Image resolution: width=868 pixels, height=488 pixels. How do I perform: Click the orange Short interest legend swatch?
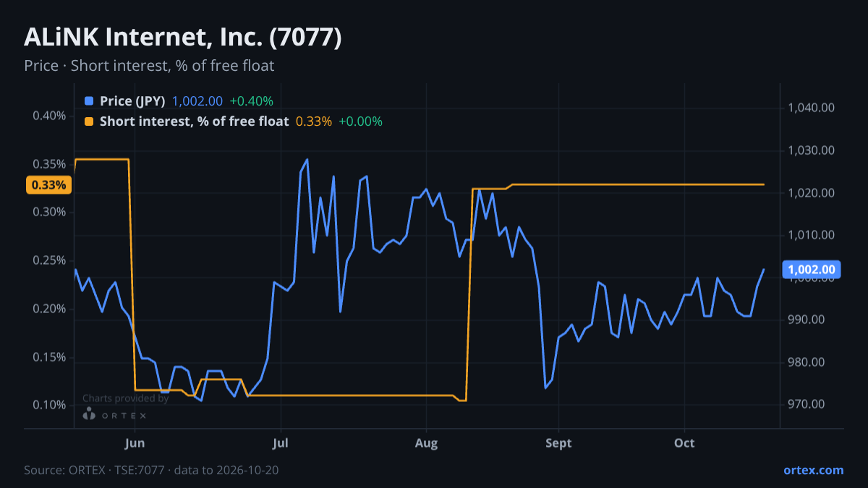tap(89, 121)
